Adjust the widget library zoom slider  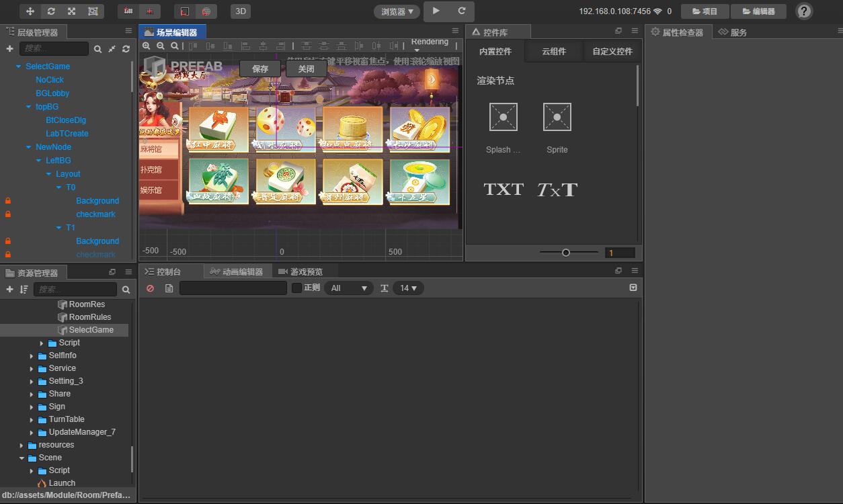(566, 253)
